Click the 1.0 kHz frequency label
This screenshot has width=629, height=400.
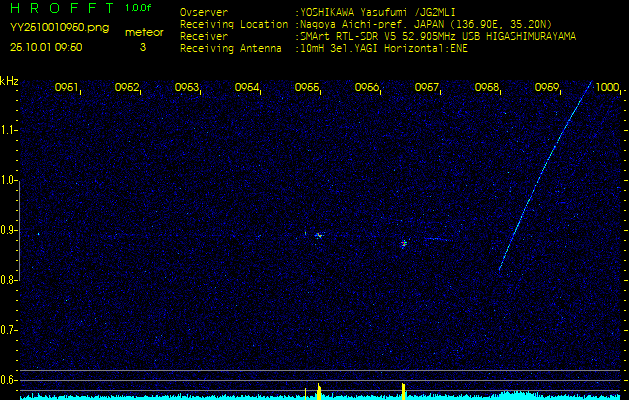point(7,181)
